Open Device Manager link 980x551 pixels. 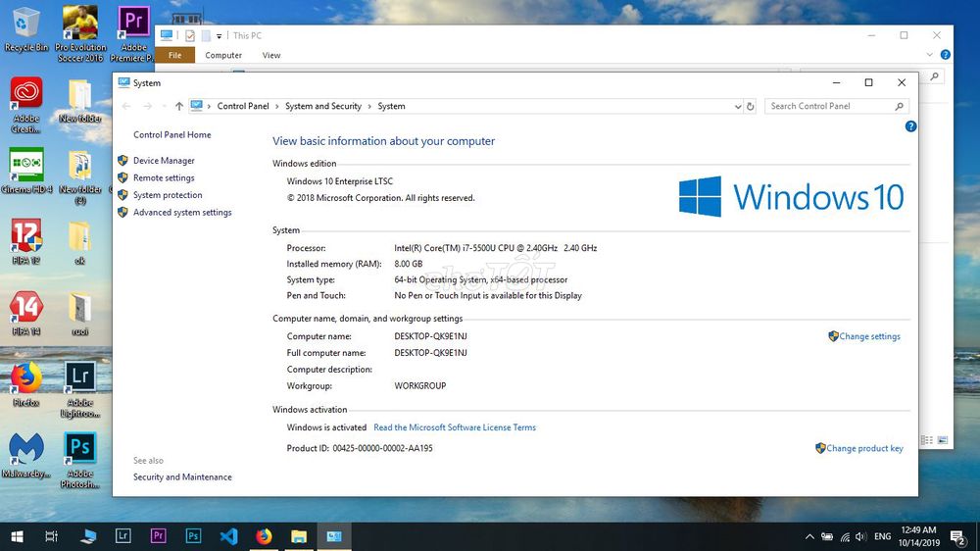[164, 161]
